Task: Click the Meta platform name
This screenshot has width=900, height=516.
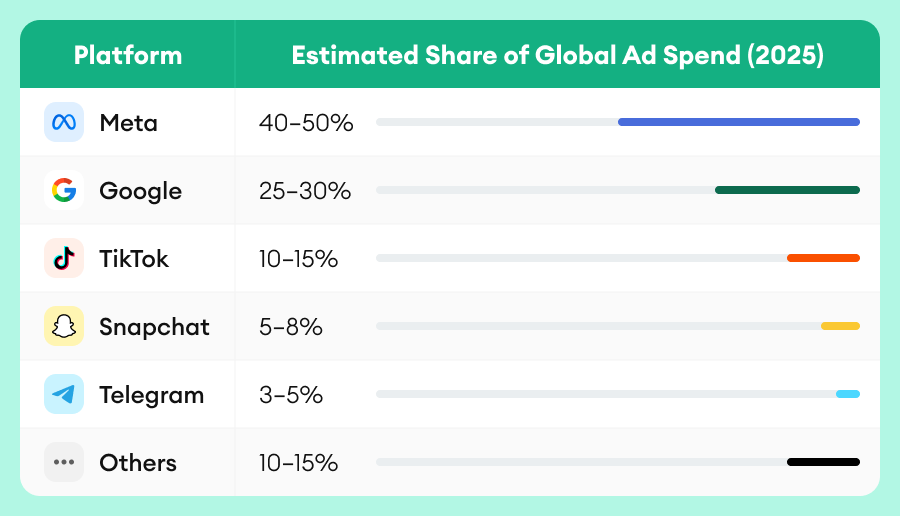Action: click(x=128, y=123)
